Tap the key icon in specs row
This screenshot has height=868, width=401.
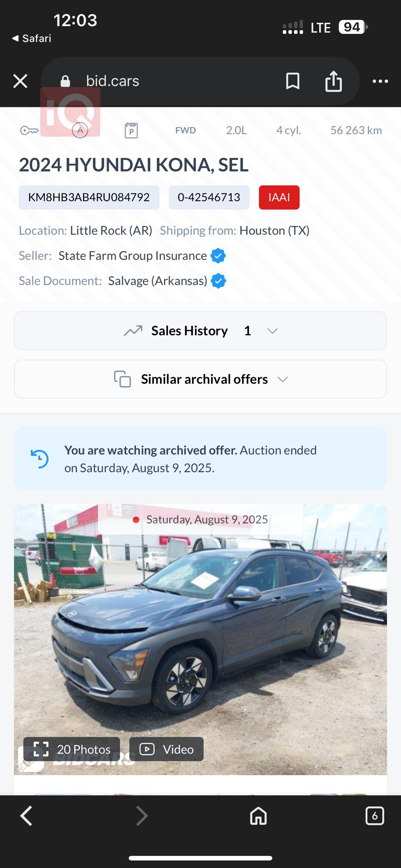tap(29, 131)
